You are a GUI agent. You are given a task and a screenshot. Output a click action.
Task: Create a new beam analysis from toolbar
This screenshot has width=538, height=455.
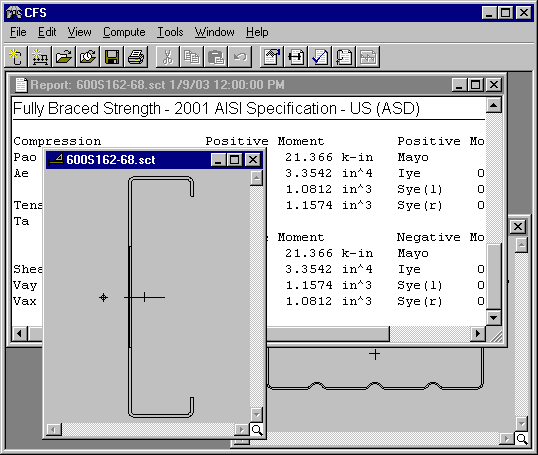40,57
